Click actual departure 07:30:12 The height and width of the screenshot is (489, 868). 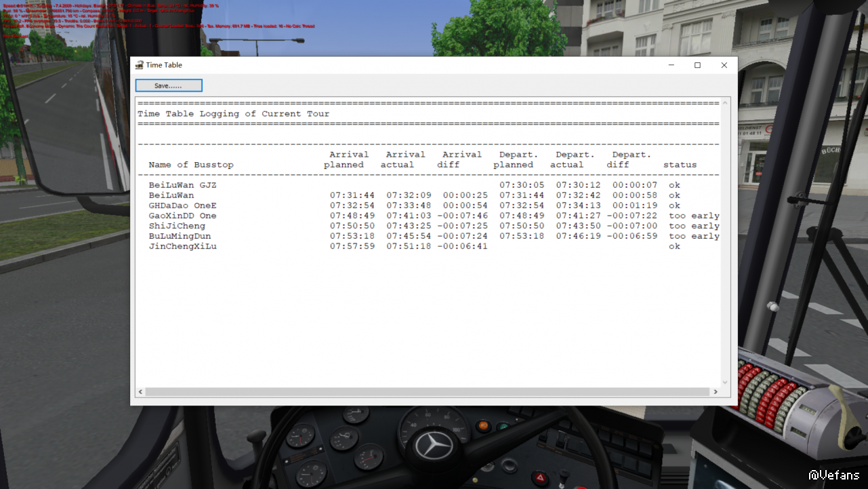pyautogui.click(x=579, y=185)
